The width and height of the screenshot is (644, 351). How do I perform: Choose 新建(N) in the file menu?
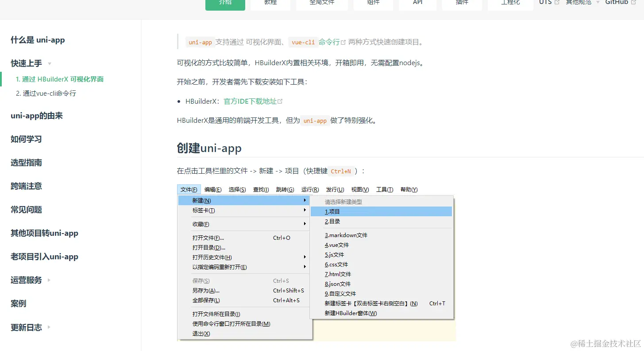(x=243, y=201)
